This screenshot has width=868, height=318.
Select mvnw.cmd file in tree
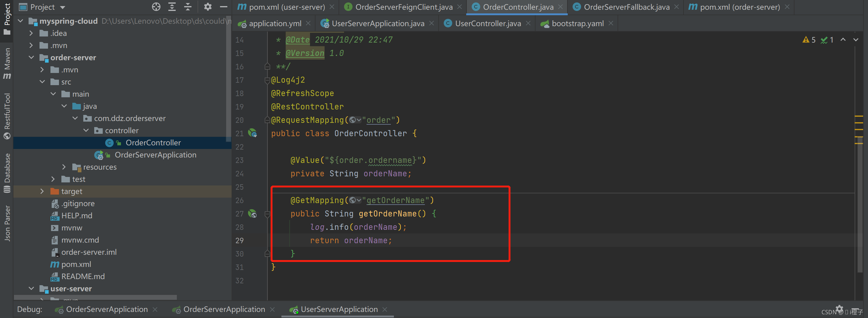[x=80, y=240]
